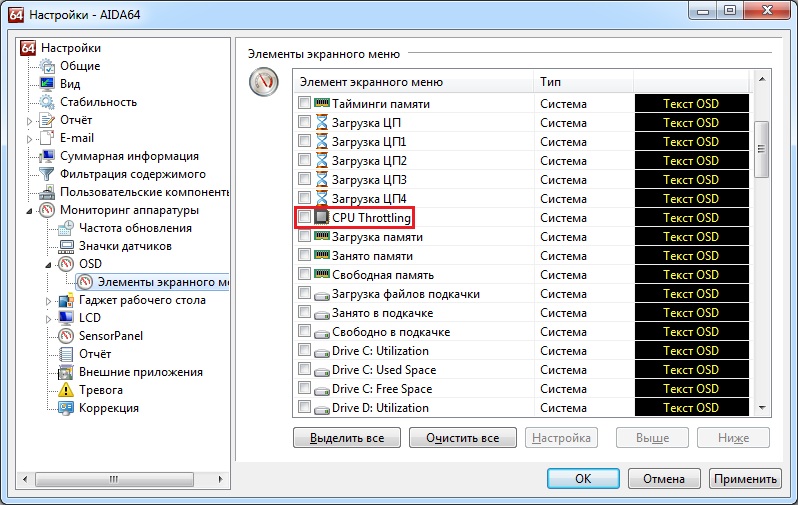
Task: Click the Применить button
Action: (745, 478)
